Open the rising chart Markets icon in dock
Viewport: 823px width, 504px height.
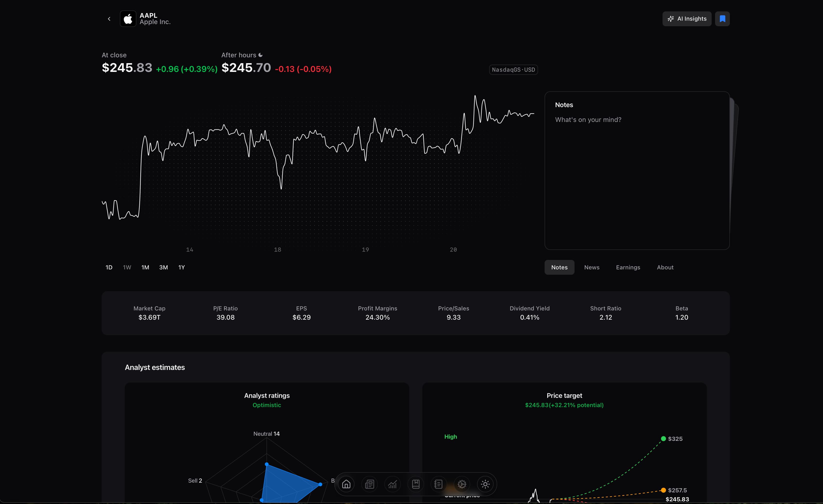pos(392,484)
